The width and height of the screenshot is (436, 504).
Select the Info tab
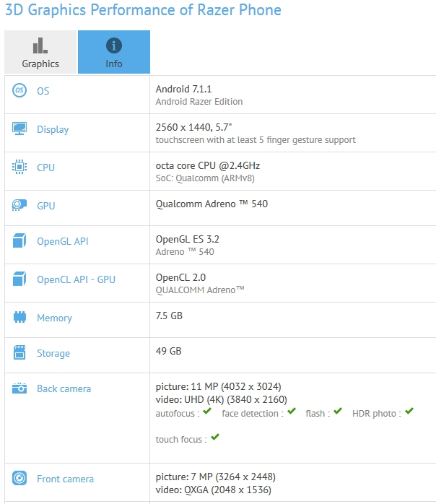(x=113, y=52)
